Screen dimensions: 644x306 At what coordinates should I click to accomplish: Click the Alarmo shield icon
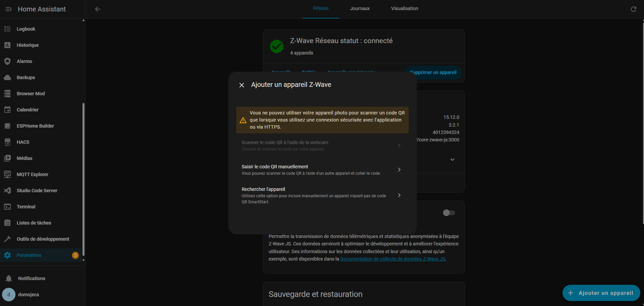(x=7, y=61)
